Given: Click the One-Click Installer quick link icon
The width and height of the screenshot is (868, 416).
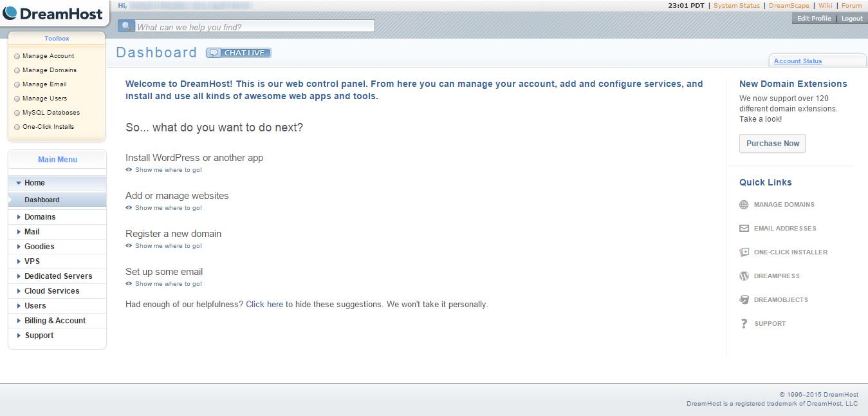Looking at the screenshot, I should pos(744,252).
